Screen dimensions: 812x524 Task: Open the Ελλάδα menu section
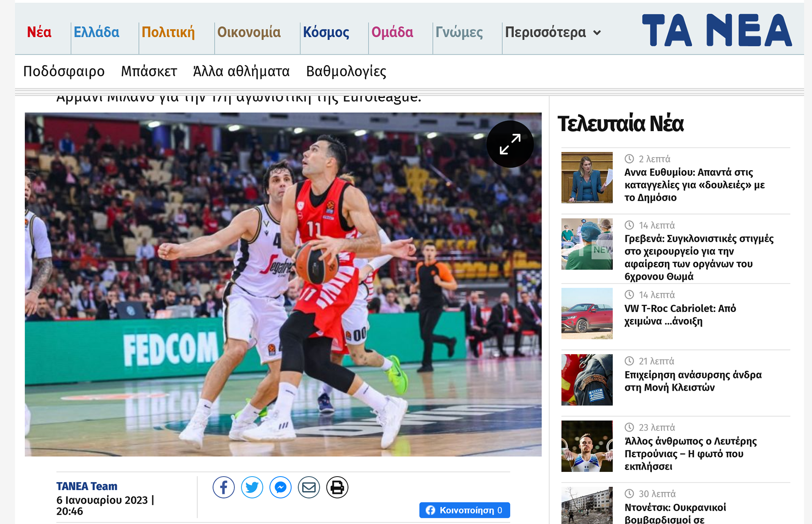(96, 32)
